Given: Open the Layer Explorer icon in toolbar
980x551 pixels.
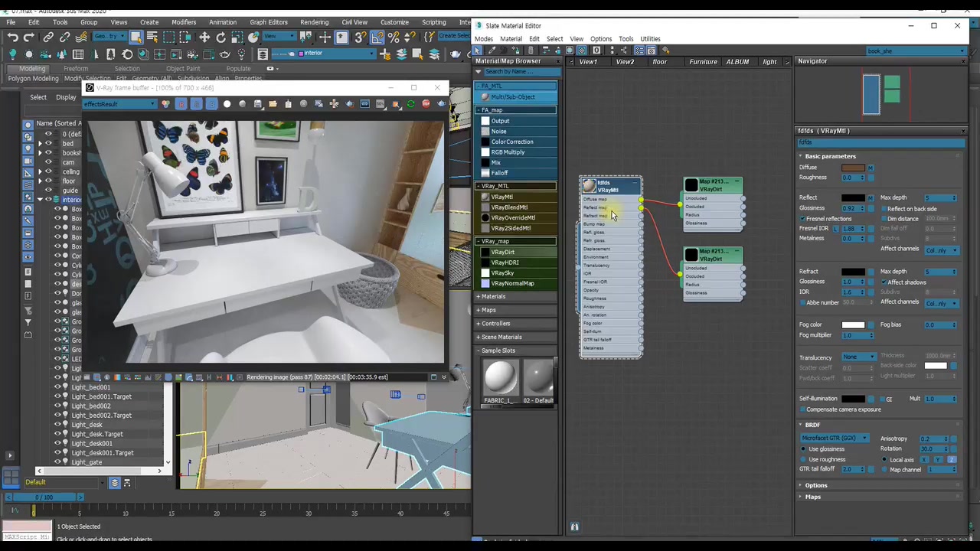Looking at the screenshot, I should pos(263,54).
